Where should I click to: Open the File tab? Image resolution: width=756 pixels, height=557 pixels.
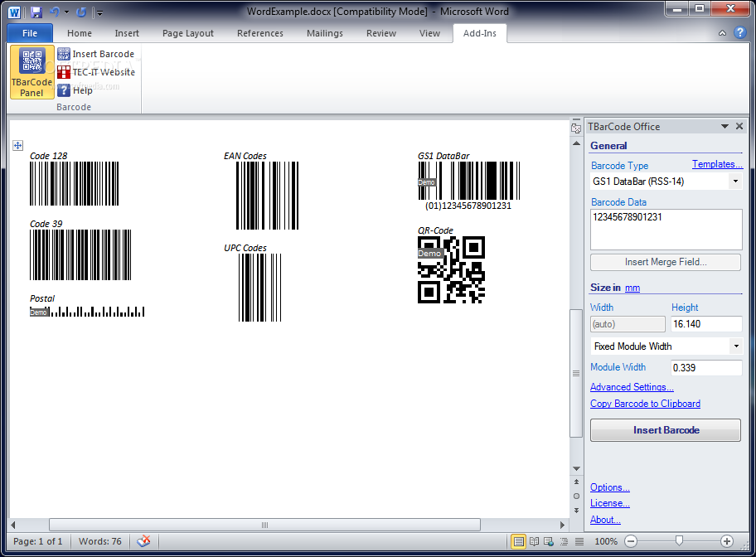pos(30,33)
